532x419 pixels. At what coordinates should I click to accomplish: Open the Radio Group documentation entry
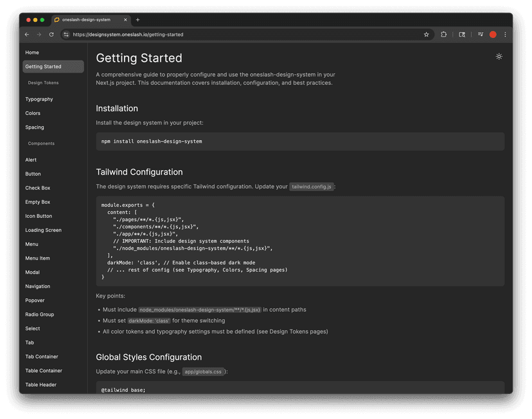[40, 314]
